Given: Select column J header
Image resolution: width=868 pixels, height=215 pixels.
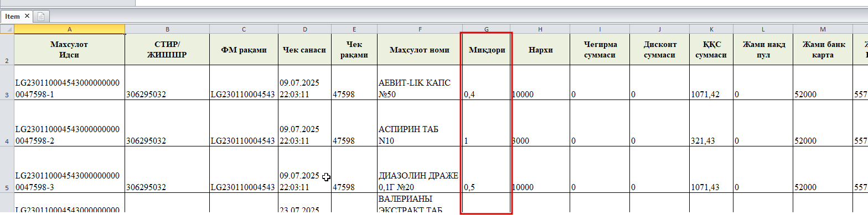Looking at the screenshot, I should 659,29.
